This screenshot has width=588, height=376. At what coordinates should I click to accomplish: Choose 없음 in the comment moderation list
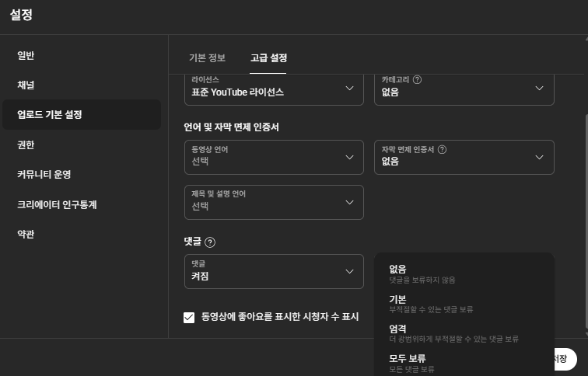click(x=464, y=274)
